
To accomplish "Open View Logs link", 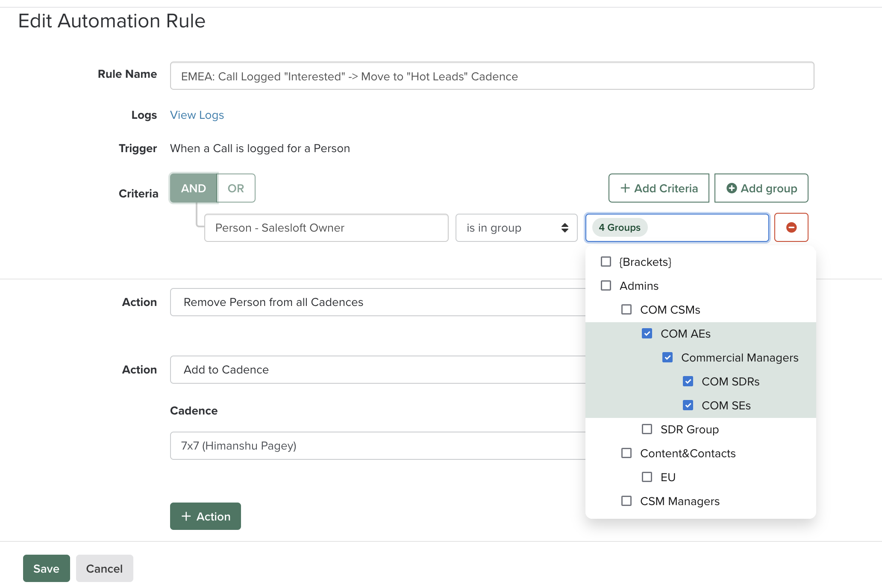I will [197, 115].
